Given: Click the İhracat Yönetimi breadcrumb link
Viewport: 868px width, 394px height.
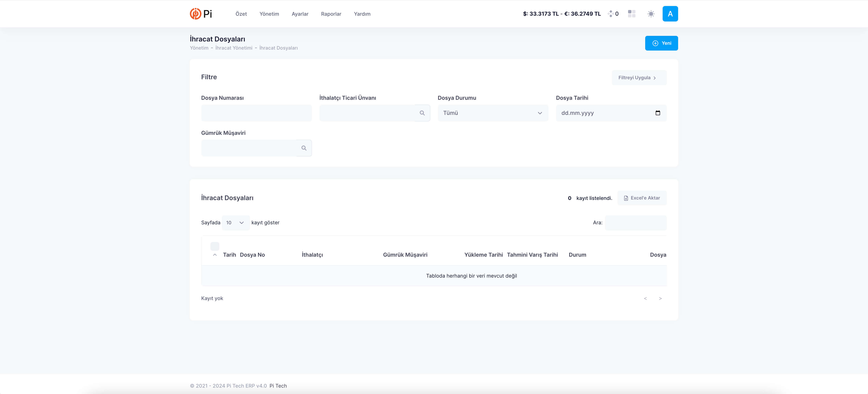Looking at the screenshot, I should click(233, 48).
